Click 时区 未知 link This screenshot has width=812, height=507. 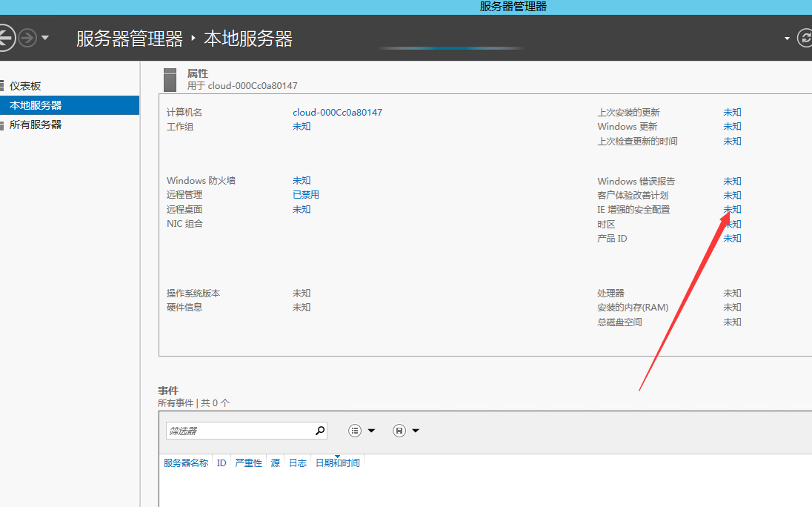click(x=732, y=224)
